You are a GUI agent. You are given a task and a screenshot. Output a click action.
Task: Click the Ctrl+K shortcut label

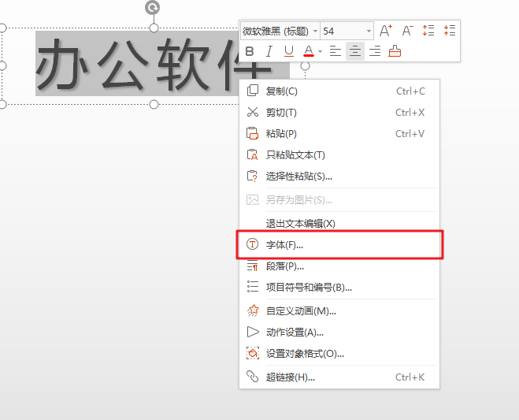click(x=410, y=377)
